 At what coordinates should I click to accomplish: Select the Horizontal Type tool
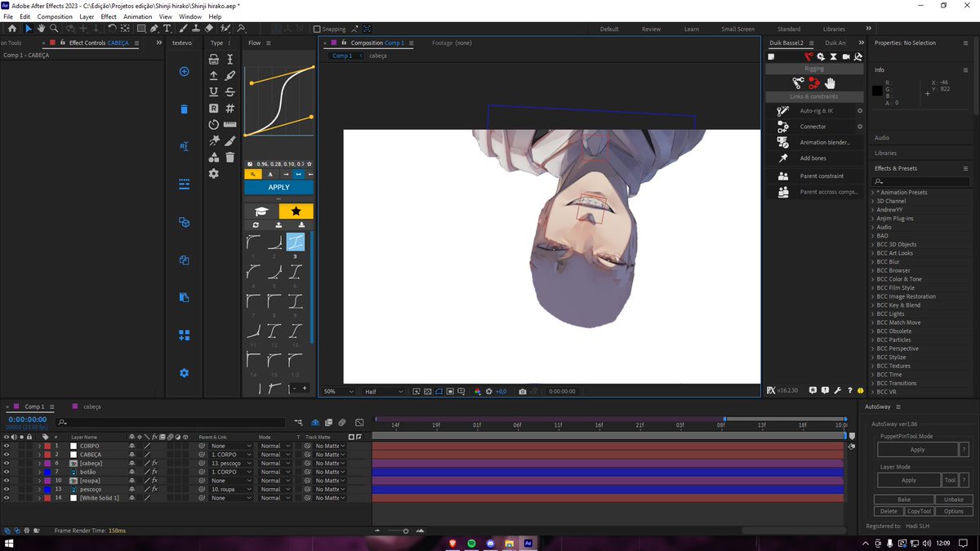(x=167, y=29)
